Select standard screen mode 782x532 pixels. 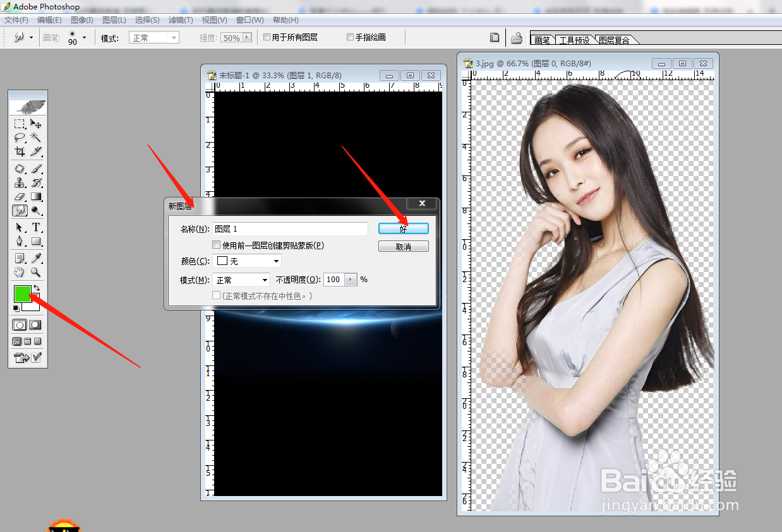[17, 341]
